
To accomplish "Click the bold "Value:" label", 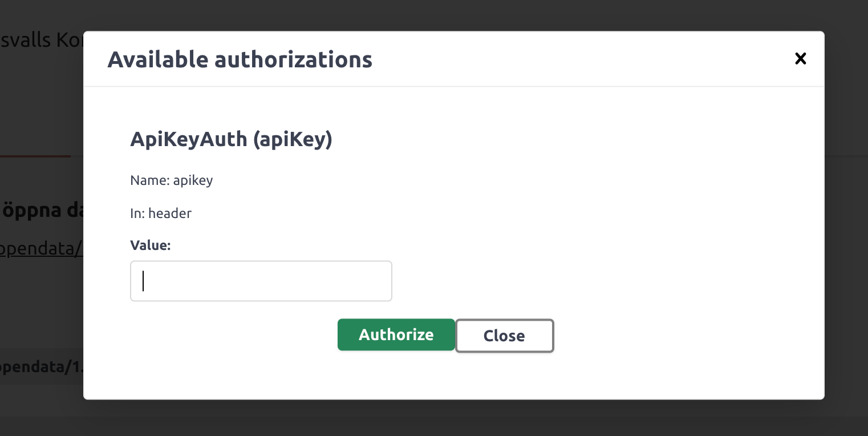I will click(150, 245).
